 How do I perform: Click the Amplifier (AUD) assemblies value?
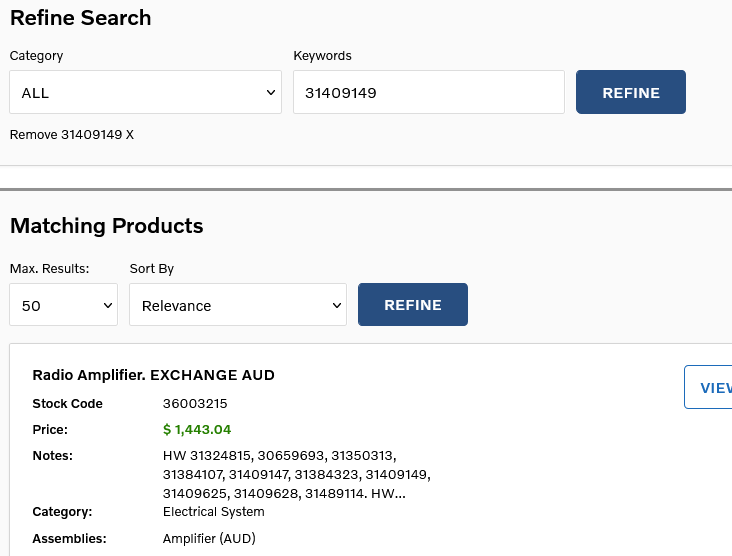[209, 539]
